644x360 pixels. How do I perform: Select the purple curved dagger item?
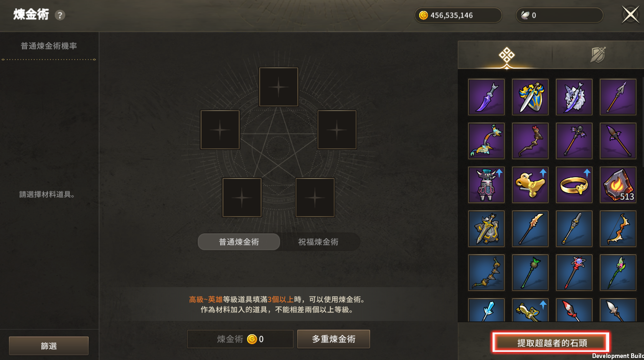pos(486,97)
